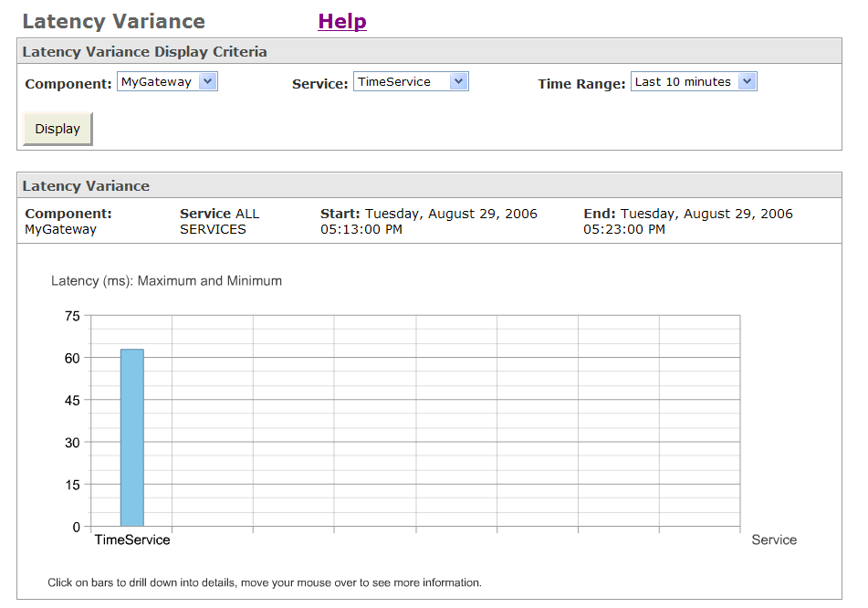The width and height of the screenshot is (868, 608).
Task: Click the Latency Variance Display Criteria header
Action: pos(144,51)
